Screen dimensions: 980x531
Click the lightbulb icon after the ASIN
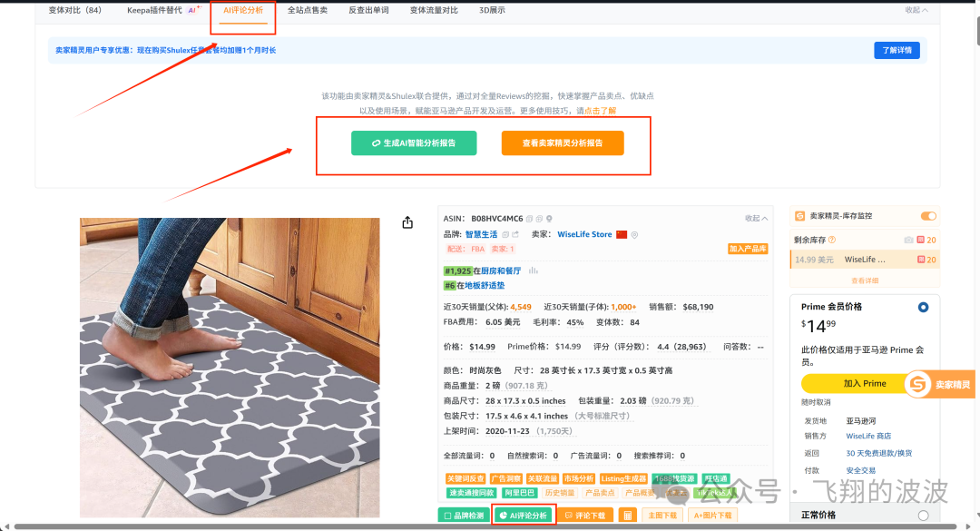click(549, 219)
